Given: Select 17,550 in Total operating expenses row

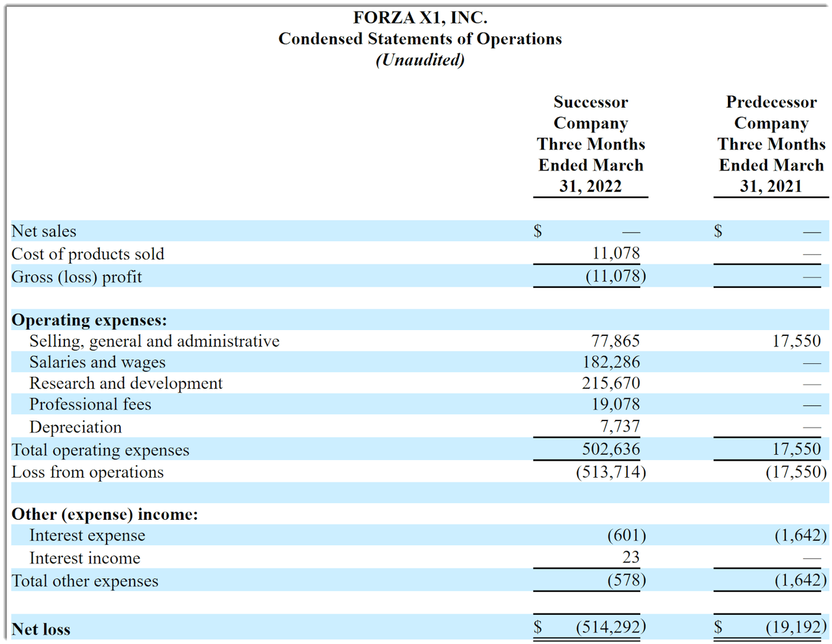Looking at the screenshot, I should click(796, 449).
